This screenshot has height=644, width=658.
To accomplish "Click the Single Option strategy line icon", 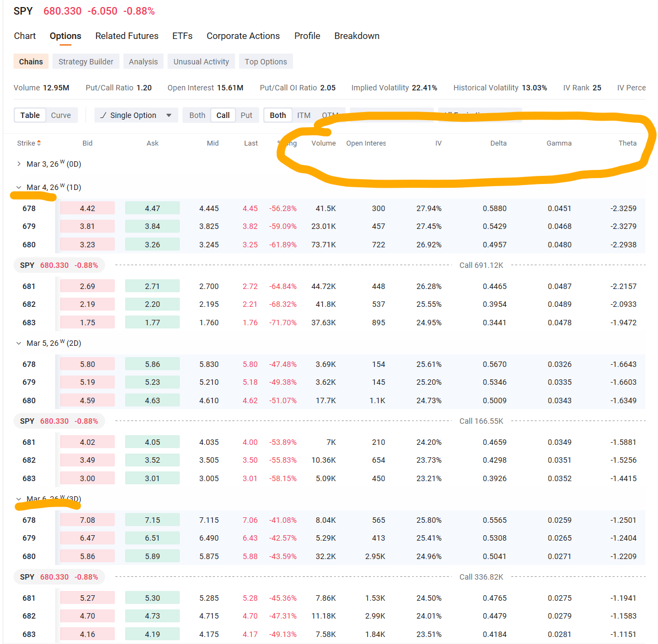I will [x=103, y=115].
